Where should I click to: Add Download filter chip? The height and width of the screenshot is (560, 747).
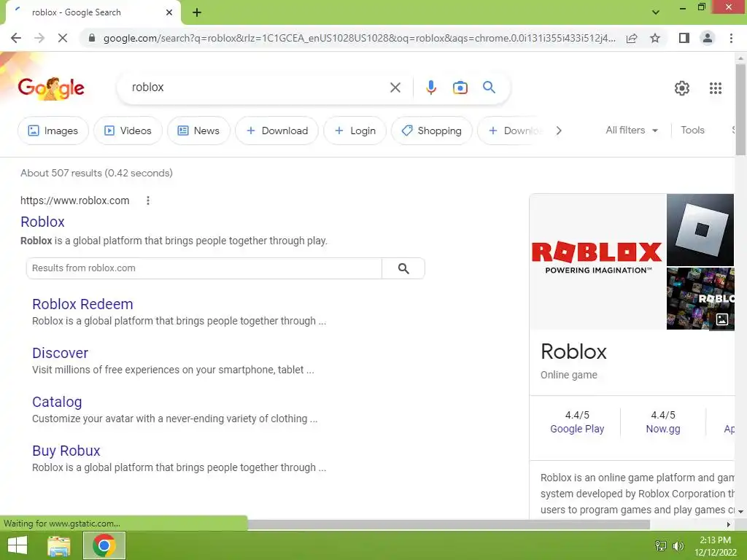click(276, 131)
